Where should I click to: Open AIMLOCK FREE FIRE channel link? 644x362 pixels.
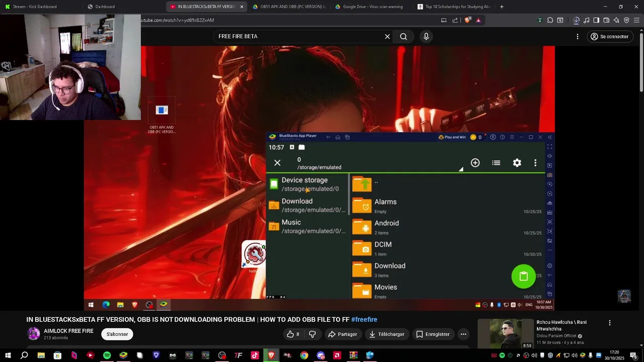(x=68, y=331)
